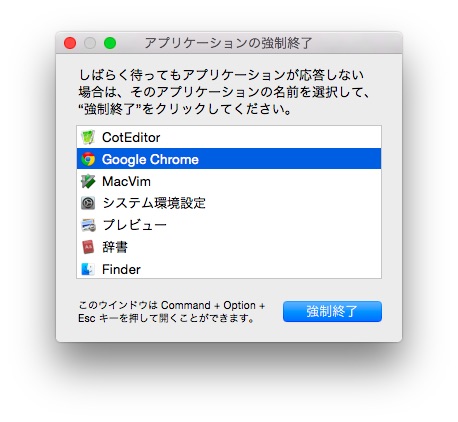Click the MacVim app icon
458x422 pixels.
(x=88, y=181)
